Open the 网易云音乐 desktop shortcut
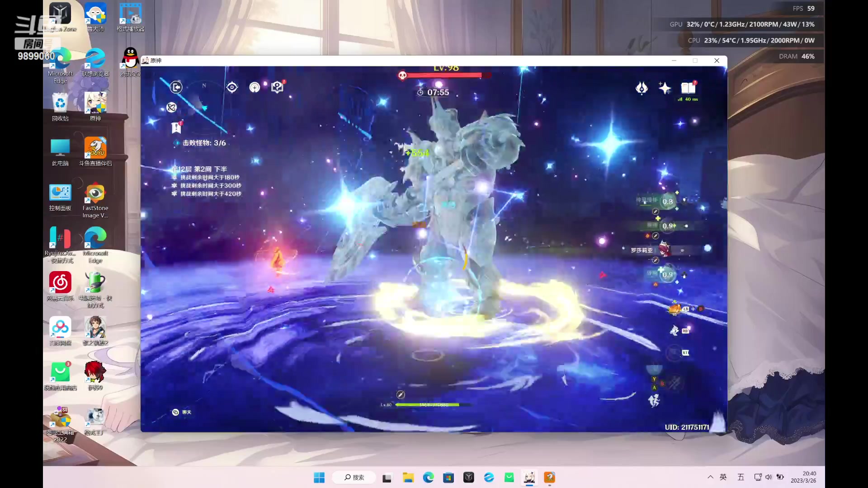Viewport: 868px width, 488px height. tap(60, 286)
